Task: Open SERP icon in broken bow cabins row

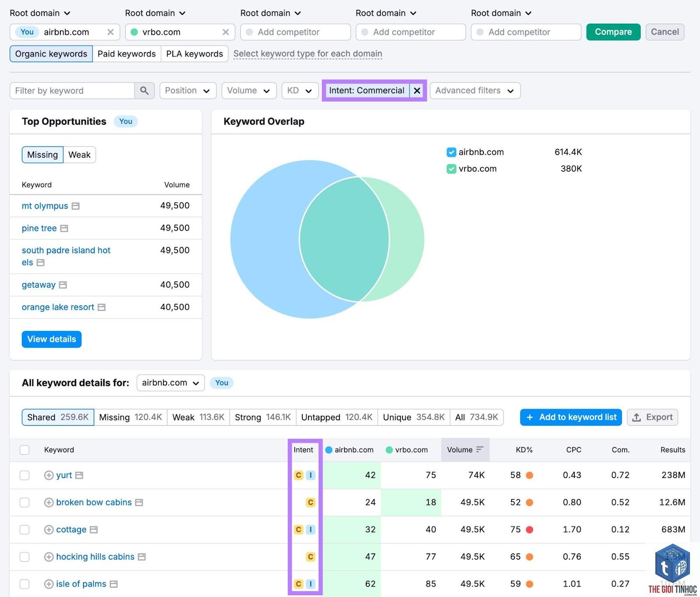Action: [139, 503]
